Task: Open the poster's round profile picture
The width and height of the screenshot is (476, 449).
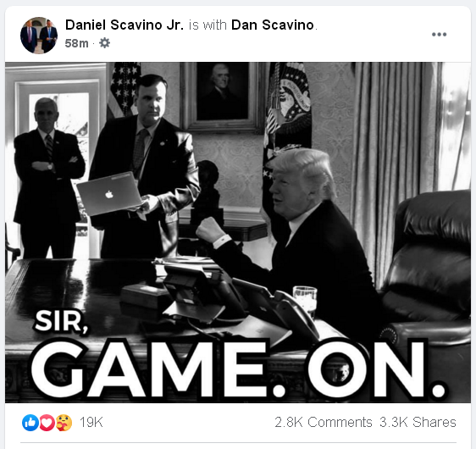Action: pos(39,36)
